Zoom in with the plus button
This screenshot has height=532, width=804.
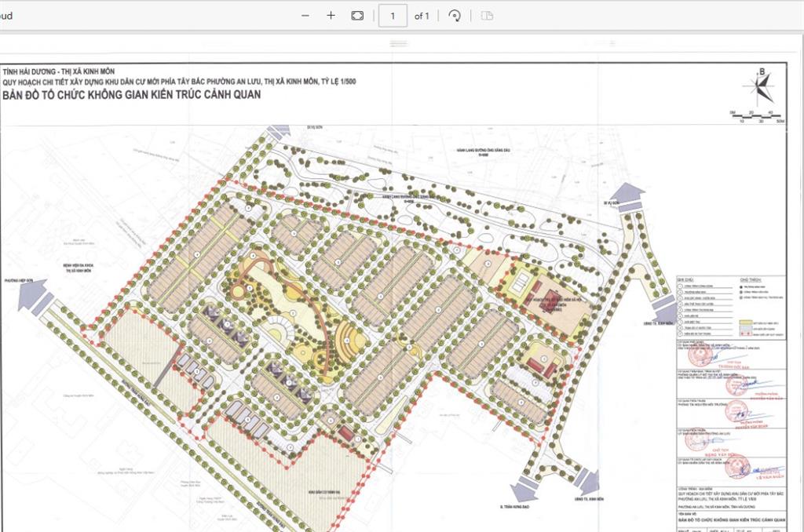point(331,16)
